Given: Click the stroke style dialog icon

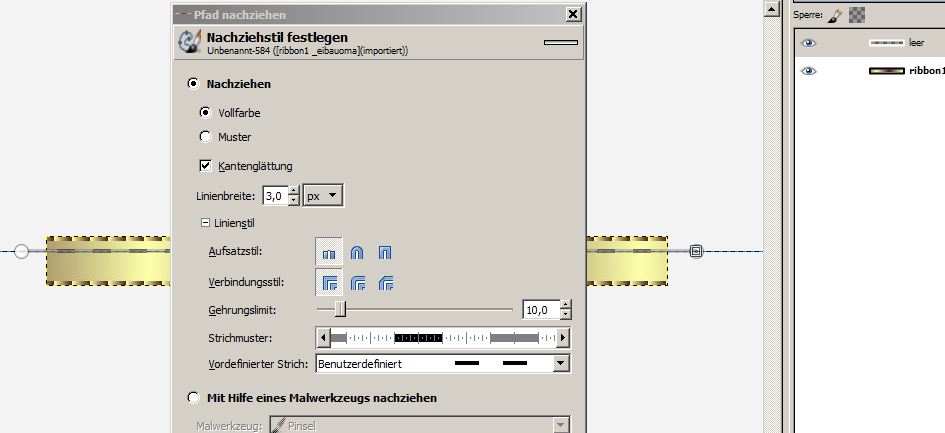Looking at the screenshot, I should [x=190, y=42].
